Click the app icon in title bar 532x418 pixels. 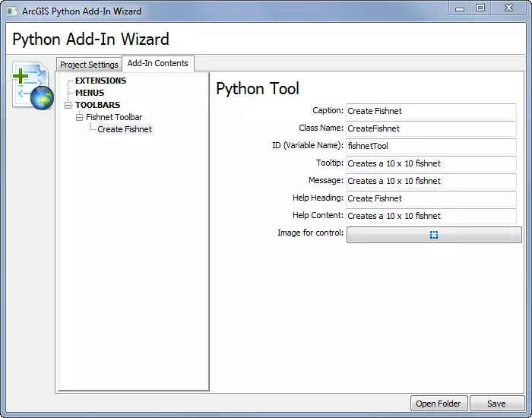(12, 11)
